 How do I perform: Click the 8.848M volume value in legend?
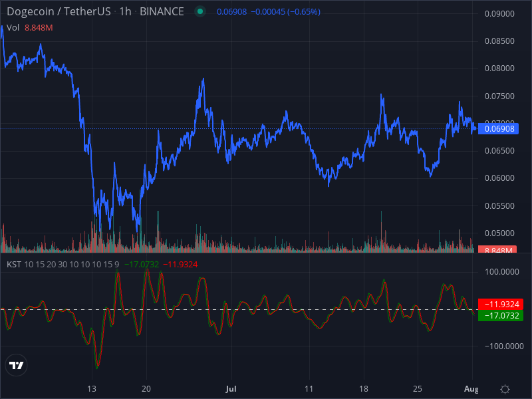tap(39, 28)
